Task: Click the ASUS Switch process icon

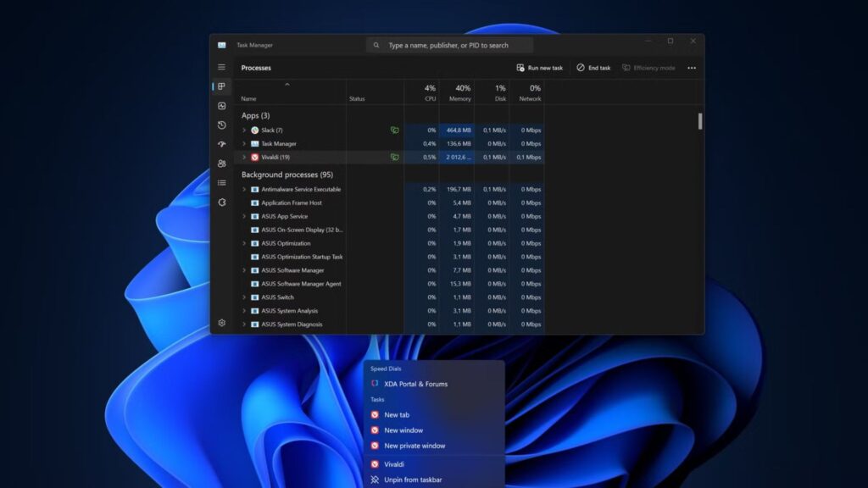Action: pyautogui.click(x=254, y=297)
